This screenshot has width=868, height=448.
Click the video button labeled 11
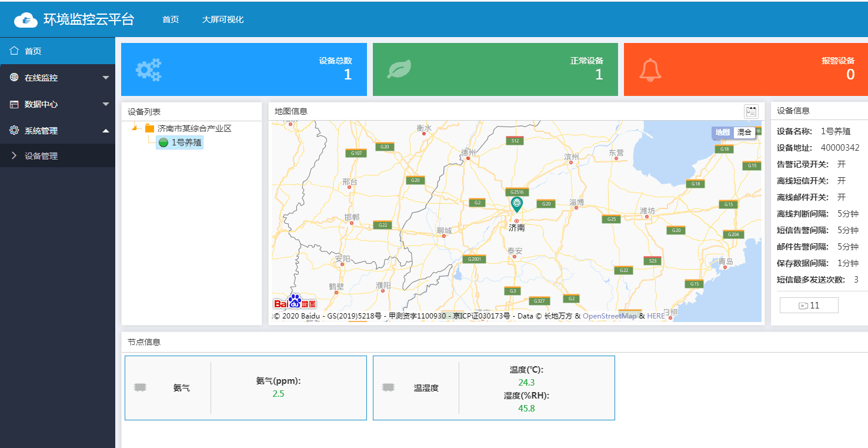coord(809,306)
